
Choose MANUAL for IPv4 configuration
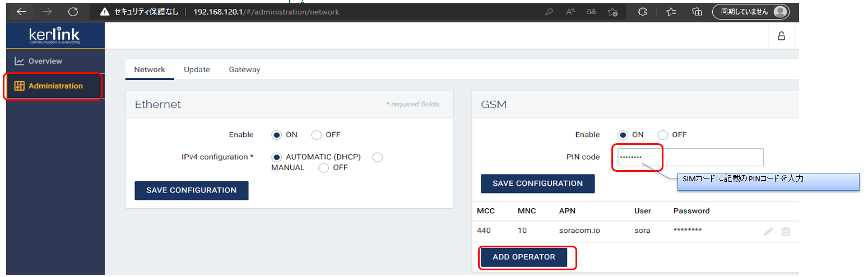point(378,157)
